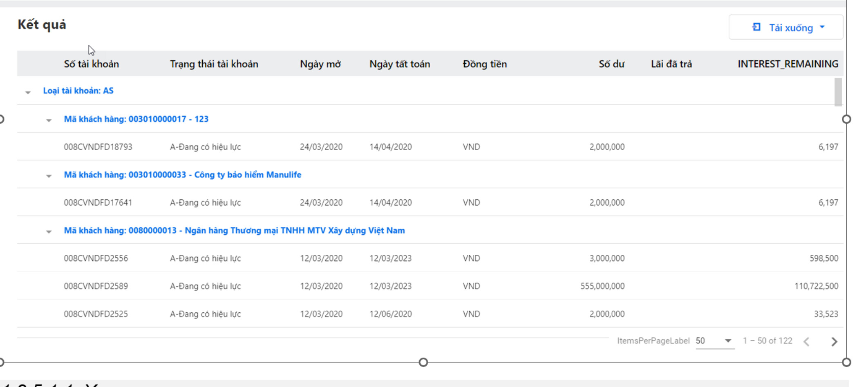Sort by Số tài khoản column header
Screen dimensions: 868x387
[91, 64]
